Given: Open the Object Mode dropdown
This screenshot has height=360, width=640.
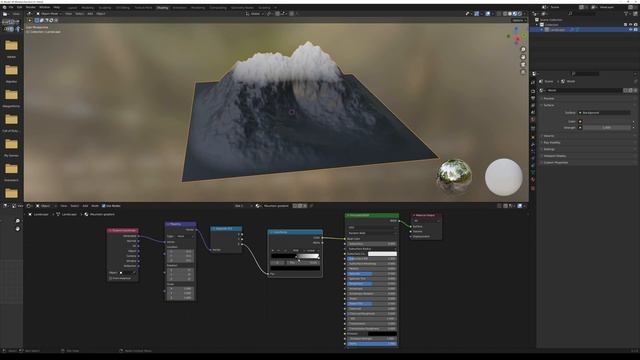Looking at the screenshot, I should [48, 13].
